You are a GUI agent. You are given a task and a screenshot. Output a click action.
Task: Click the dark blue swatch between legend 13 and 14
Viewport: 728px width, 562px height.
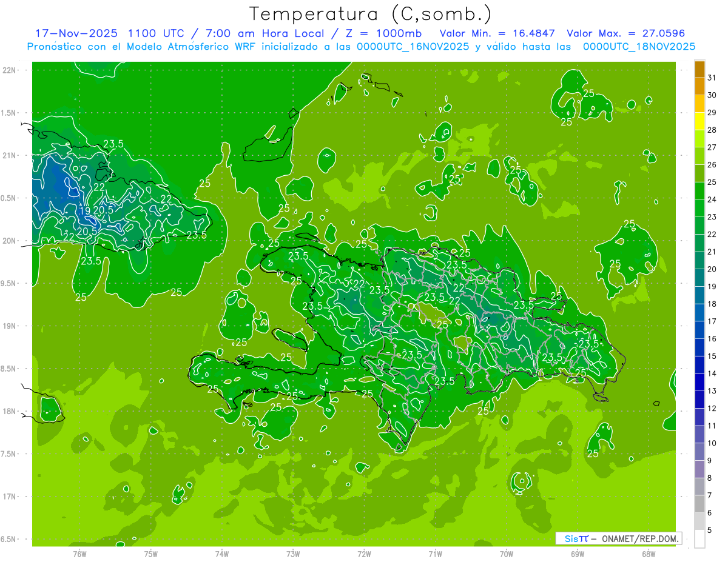point(699,383)
